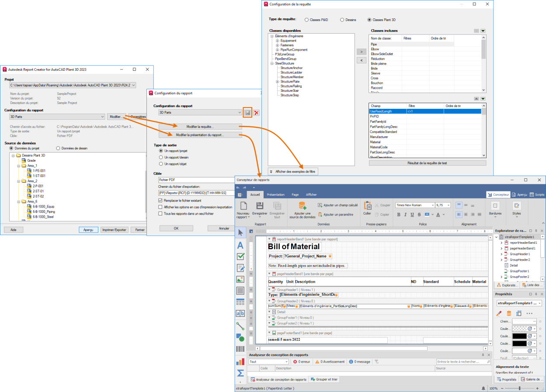The width and height of the screenshot is (546, 392).
Task: Select Un rapport/dessin output type
Action: pyautogui.click(x=161, y=157)
